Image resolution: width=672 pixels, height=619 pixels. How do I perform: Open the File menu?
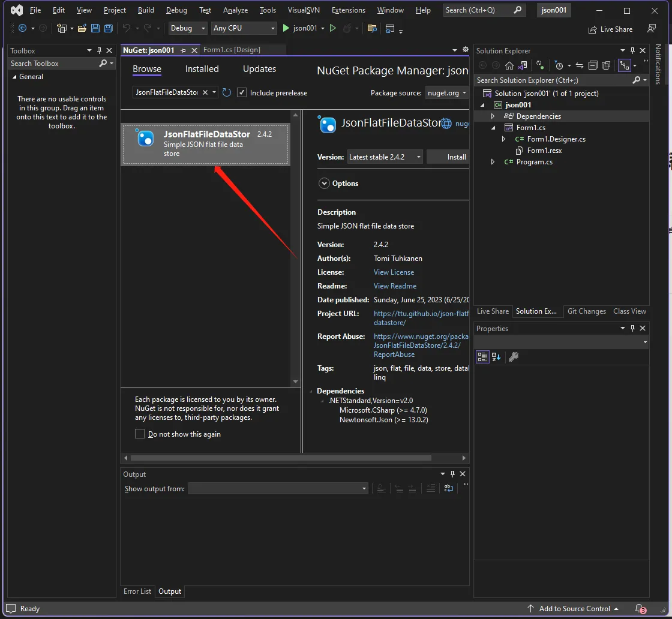click(35, 10)
